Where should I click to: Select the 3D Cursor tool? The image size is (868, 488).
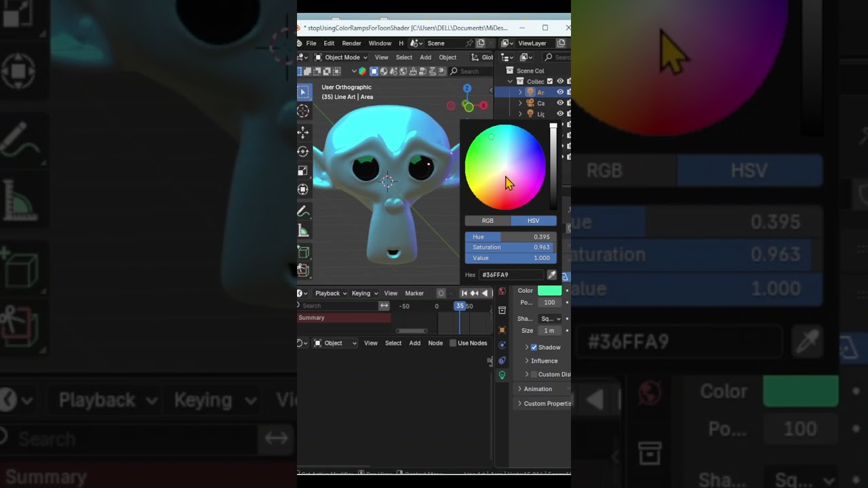pos(303,111)
